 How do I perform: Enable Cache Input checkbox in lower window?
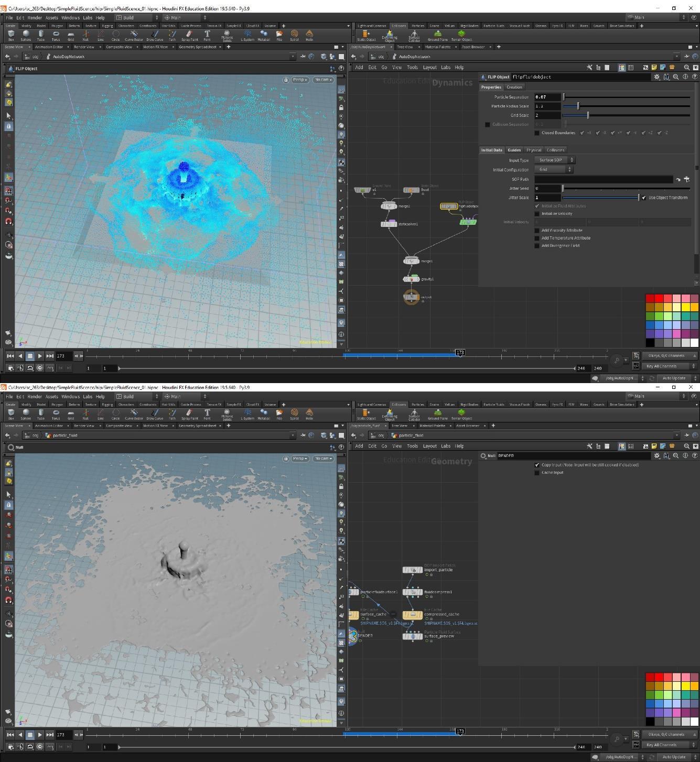point(537,473)
